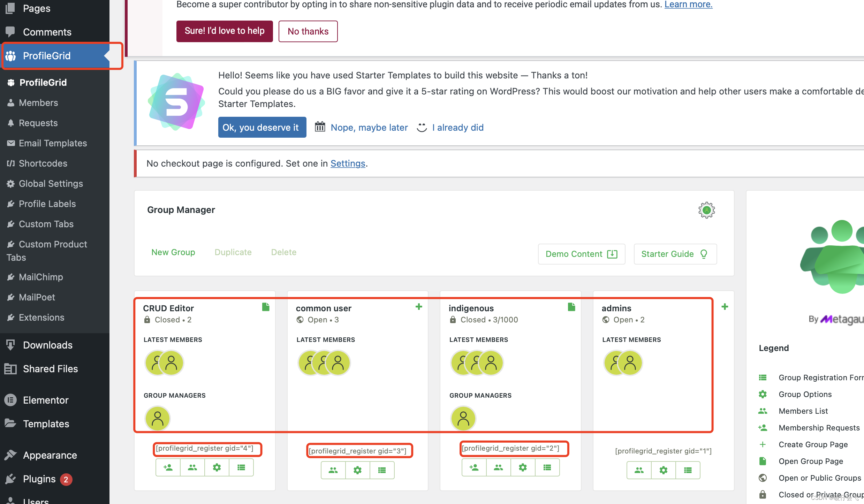Open registration form icon for admins group
Screen dimensions: 864x504
(688, 470)
